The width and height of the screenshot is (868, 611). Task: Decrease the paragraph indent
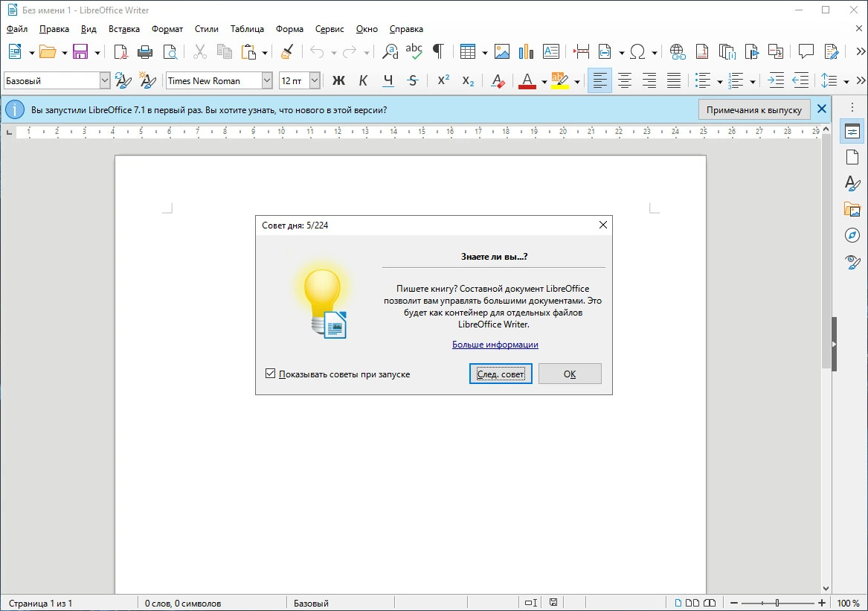pyautogui.click(x=800, y=81)
